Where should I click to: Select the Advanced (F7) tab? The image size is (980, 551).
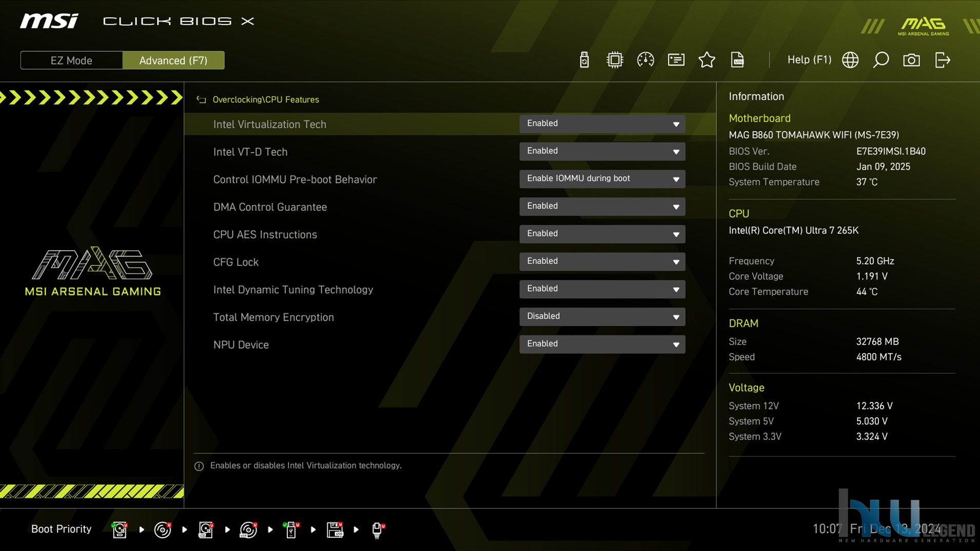click(x=173, y=60)
